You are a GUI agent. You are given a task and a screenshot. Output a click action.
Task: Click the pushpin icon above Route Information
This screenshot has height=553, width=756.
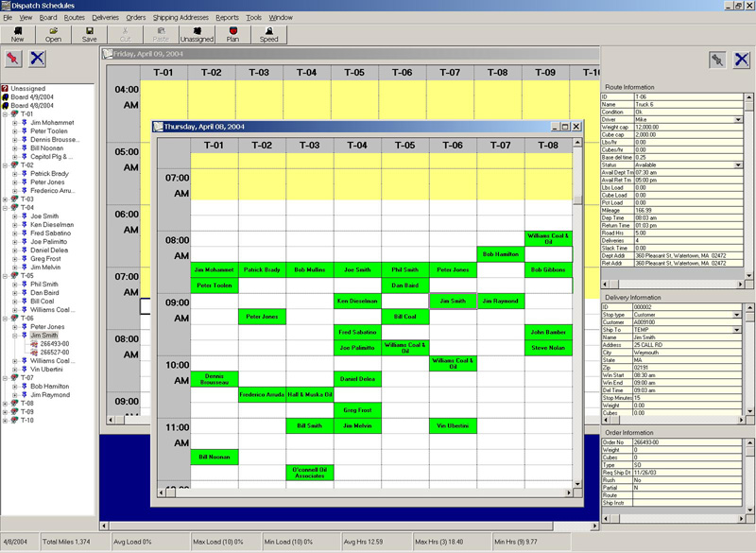point(717,60)
